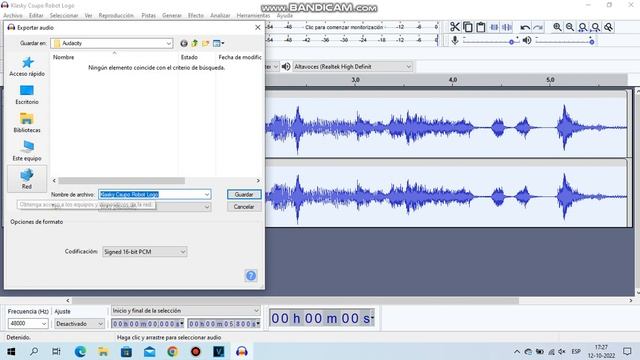Click the Copy tool icon
Screen dimensions: 640x360
pos(468,27)
